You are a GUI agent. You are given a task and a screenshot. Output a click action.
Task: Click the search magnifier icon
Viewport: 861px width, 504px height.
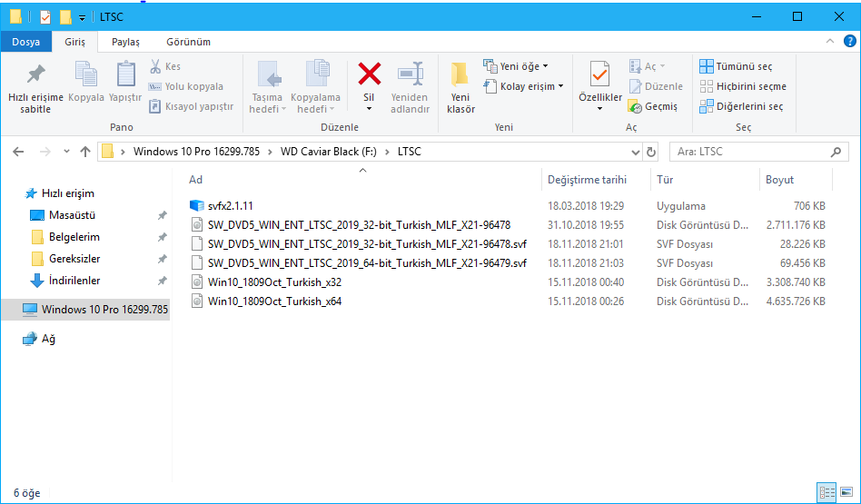tap(836, 152)
